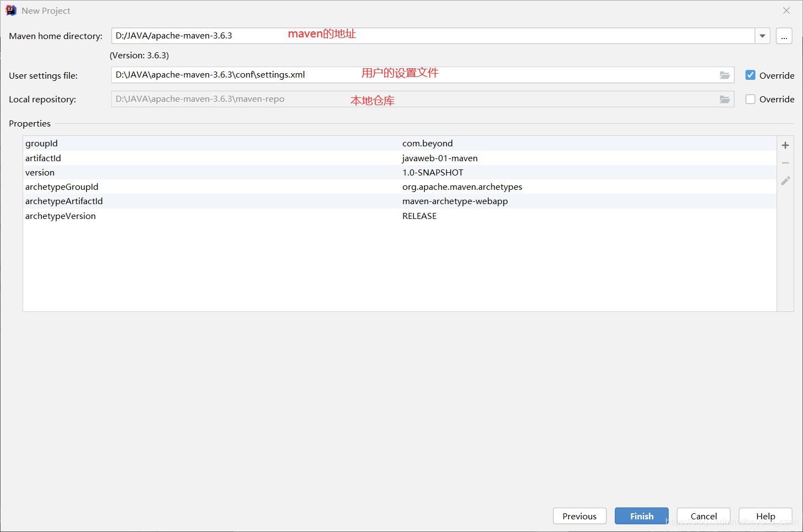Click the Maven home directory input field
Screen dimensions: 803x532
pos(433,36)
